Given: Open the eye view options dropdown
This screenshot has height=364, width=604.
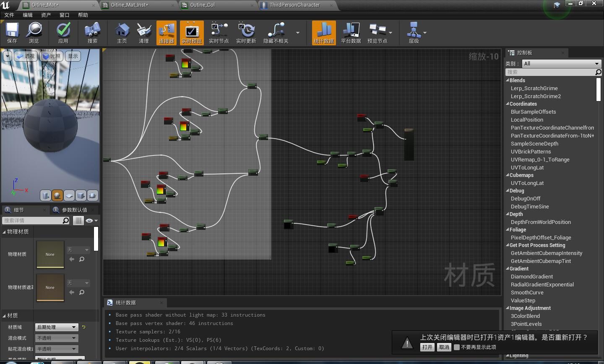Looking at the screenshot, I should [91, 221].
